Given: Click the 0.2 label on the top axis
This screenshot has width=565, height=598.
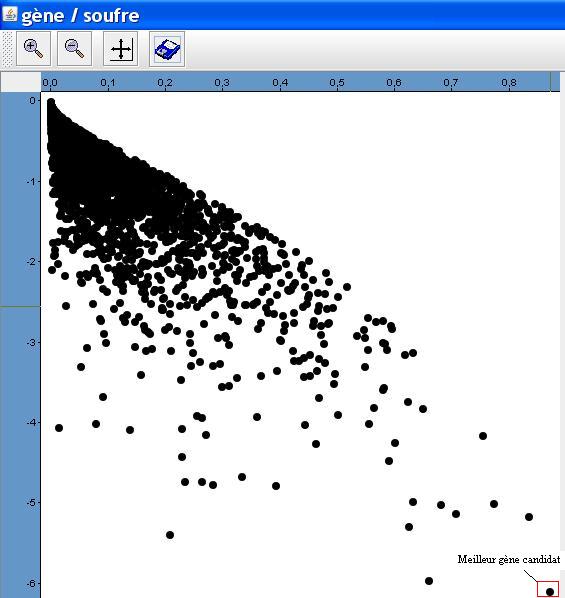Looking at the screenshot, I should click(x=165, y=83).
